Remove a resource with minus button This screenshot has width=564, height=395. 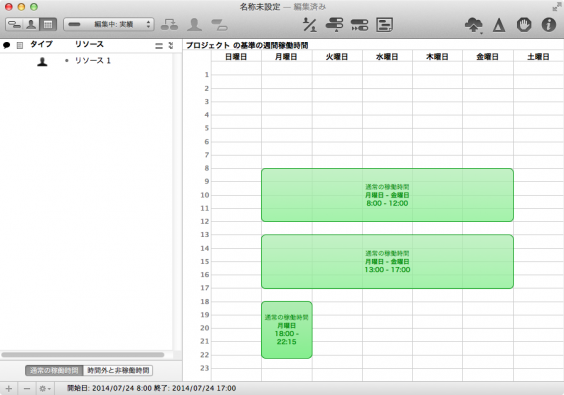[x=27, y=389]
